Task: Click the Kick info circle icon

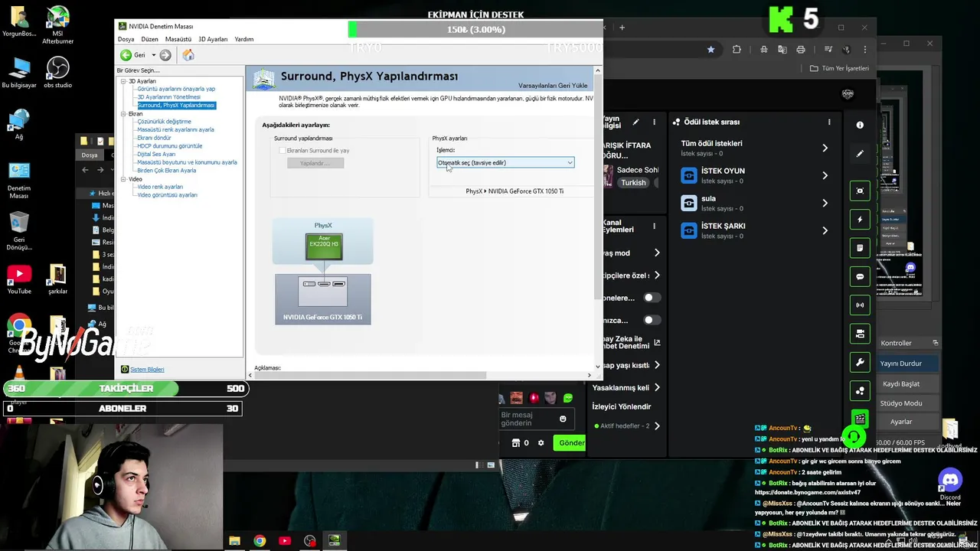Action: [860, 125]
